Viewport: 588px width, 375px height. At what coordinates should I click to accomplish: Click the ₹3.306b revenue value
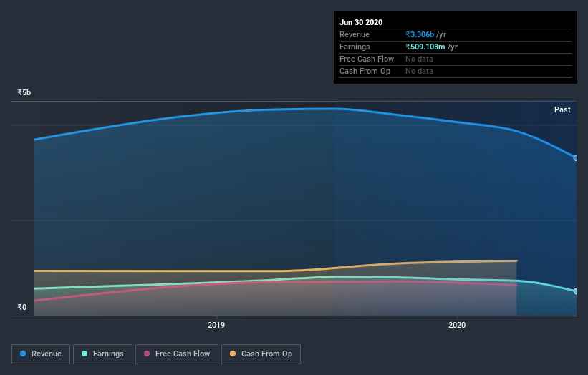click(x=420, y=34)
